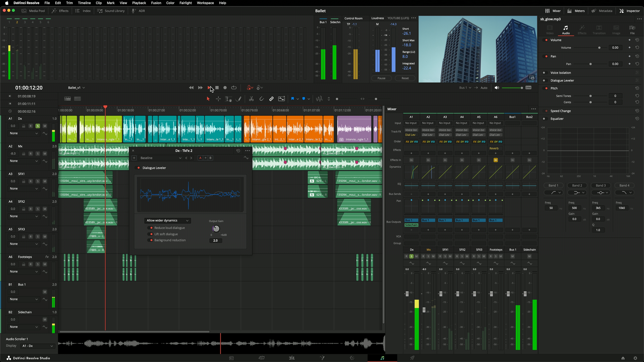Click the Volume slider handle in Inspector
This screenshot has height=362, width=644.
point(599,48)
